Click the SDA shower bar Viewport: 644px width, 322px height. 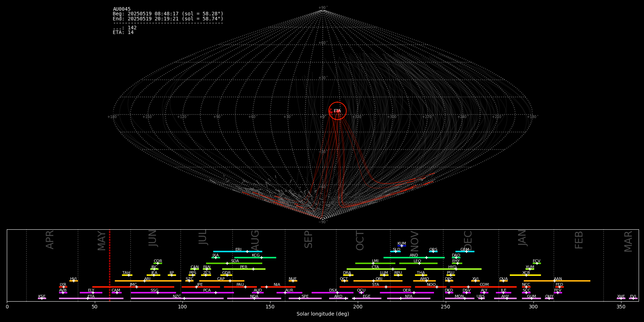234,263
